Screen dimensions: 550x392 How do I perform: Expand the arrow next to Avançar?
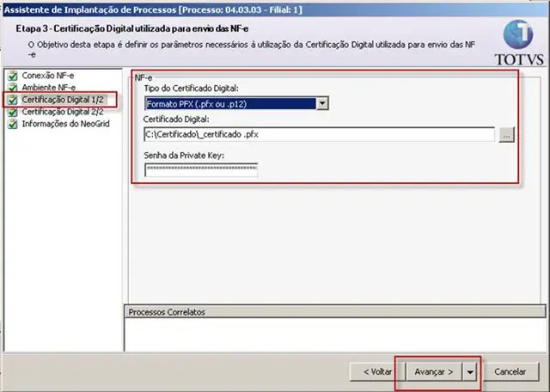tap(470, 372)
